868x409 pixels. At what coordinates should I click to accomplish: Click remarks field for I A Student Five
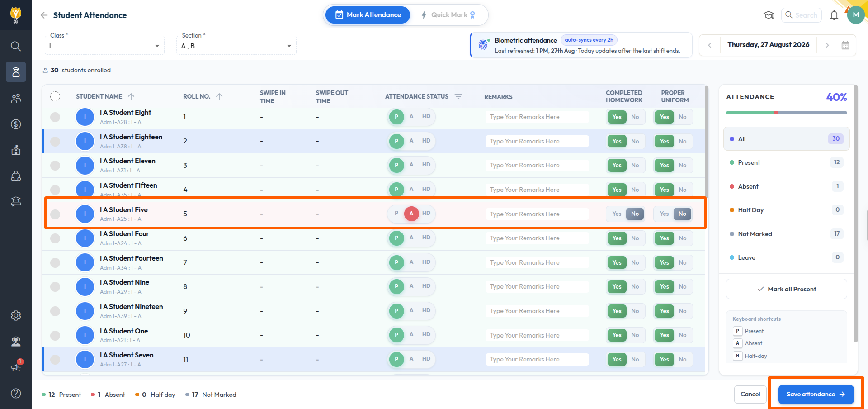point(537,214)
